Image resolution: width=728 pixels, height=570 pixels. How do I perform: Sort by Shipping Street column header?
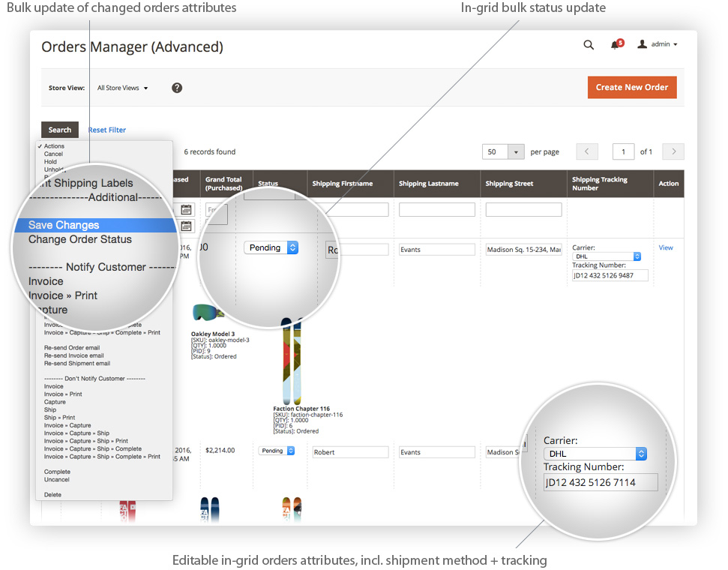pos(509,184)
